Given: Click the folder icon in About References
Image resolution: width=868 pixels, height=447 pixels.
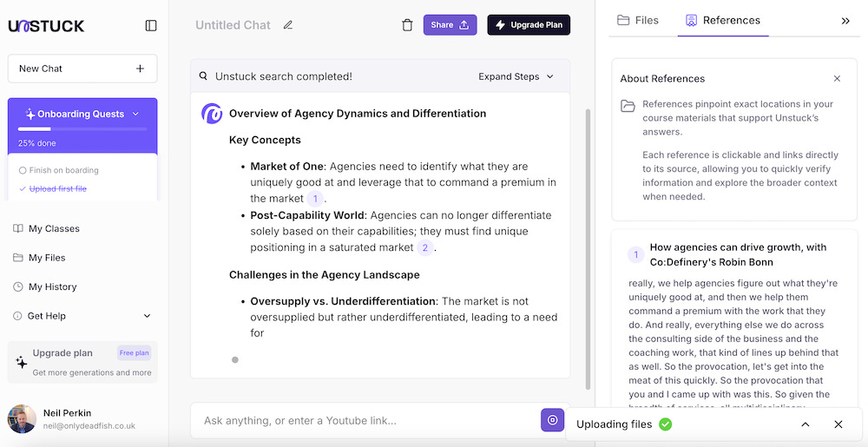Looking at the screenshot, I should pyautogui.click(x=628, y=106).
